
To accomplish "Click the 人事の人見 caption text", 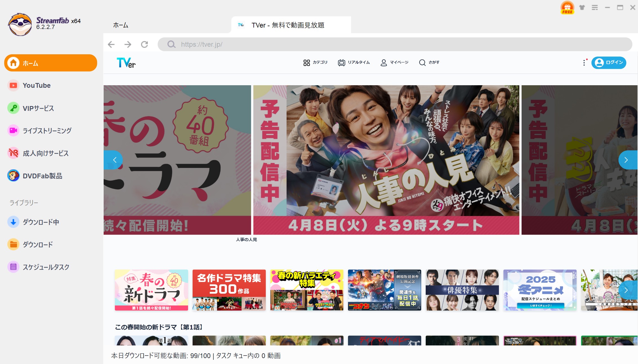I will coord(246,239).
